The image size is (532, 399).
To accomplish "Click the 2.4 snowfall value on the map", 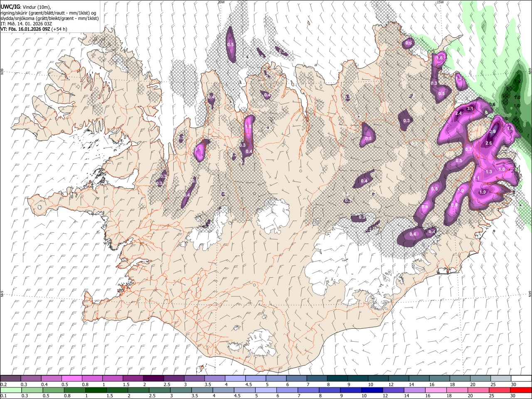I will 459,113.
